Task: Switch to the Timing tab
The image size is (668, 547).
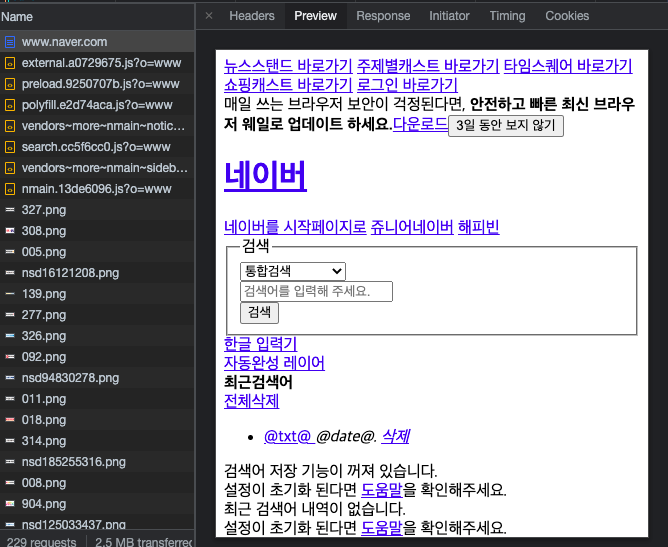Action: pyautogui.click(x=507, y=16)
